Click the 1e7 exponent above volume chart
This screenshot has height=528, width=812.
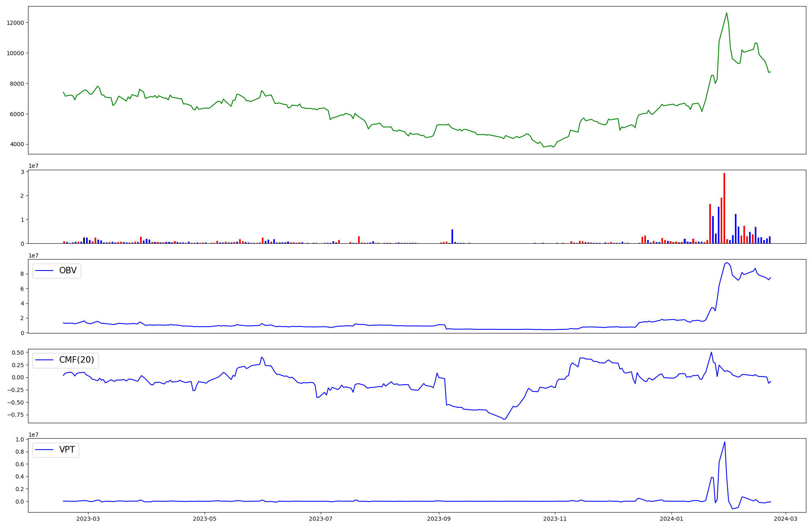click(33, 166)
